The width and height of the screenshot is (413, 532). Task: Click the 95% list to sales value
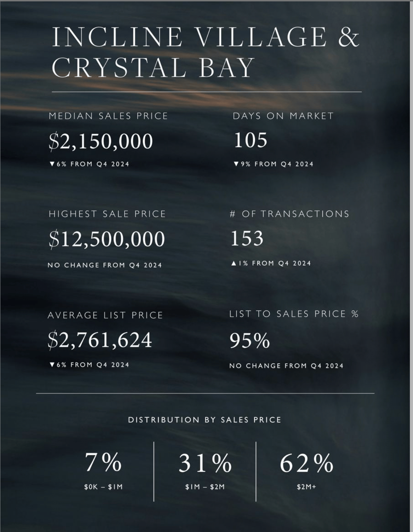tap(249, 341)
